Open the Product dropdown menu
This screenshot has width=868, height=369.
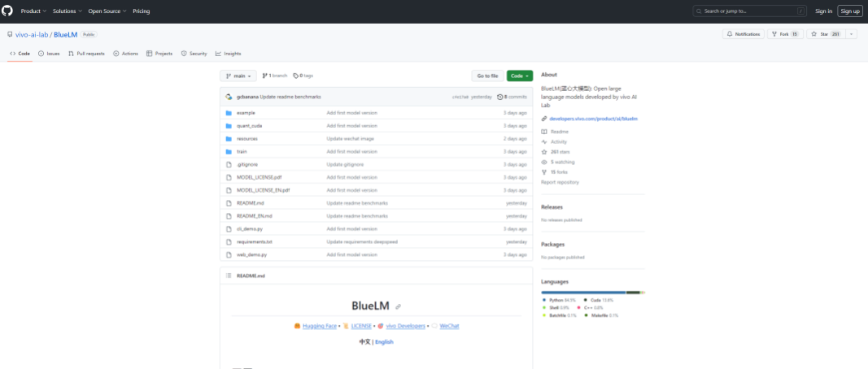tap(34, 11)
